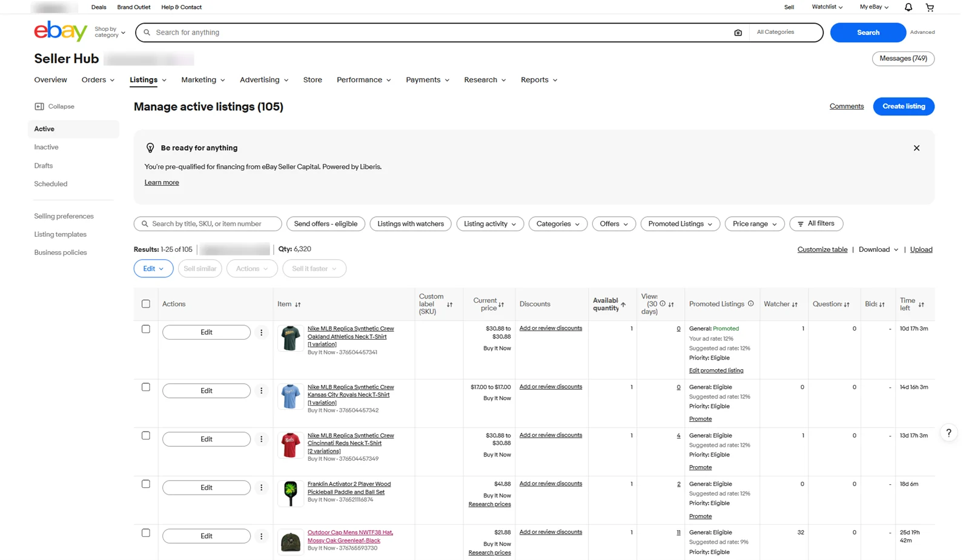969x560 pixels.
Task: Check the Kansas City Royals listing checkbox
Action: pos(146,387)
